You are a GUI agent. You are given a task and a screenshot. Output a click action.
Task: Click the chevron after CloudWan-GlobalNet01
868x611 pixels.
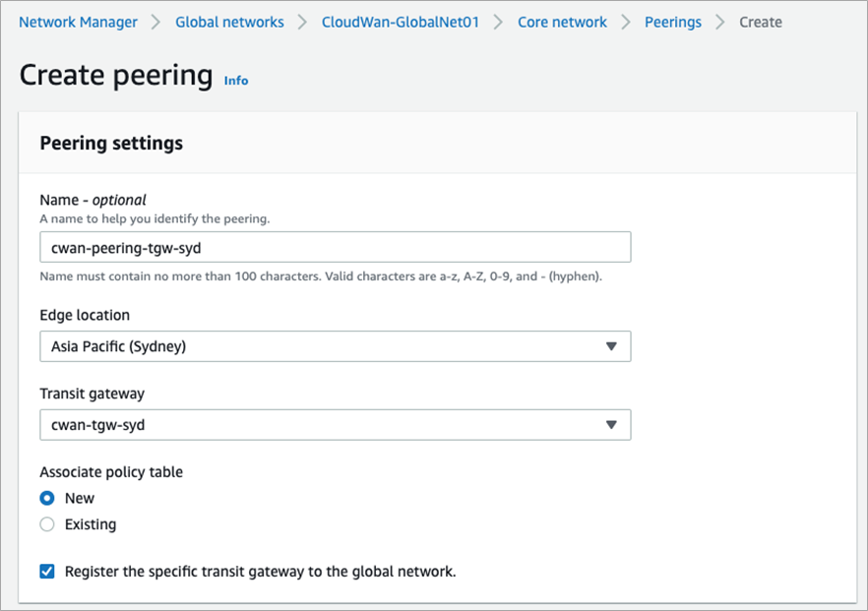[x=497, y=22]
